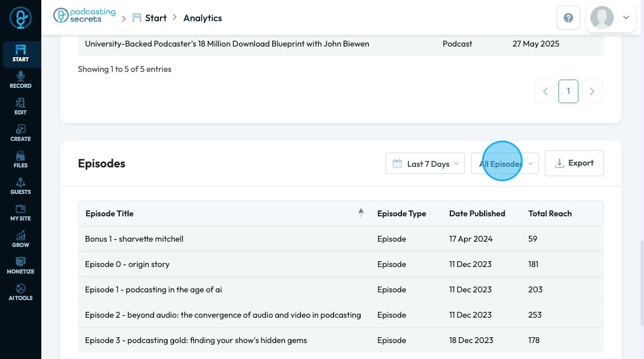Screen dimensions: 644x359
Task: Open the user profile avatar menu
Action: tap(610, 18)
